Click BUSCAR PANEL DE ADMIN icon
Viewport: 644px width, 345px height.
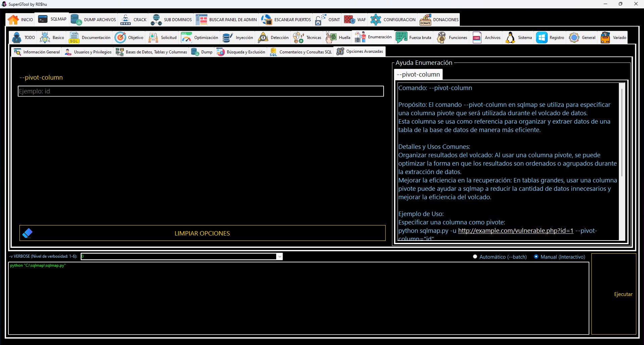click(x=201, y=20)
